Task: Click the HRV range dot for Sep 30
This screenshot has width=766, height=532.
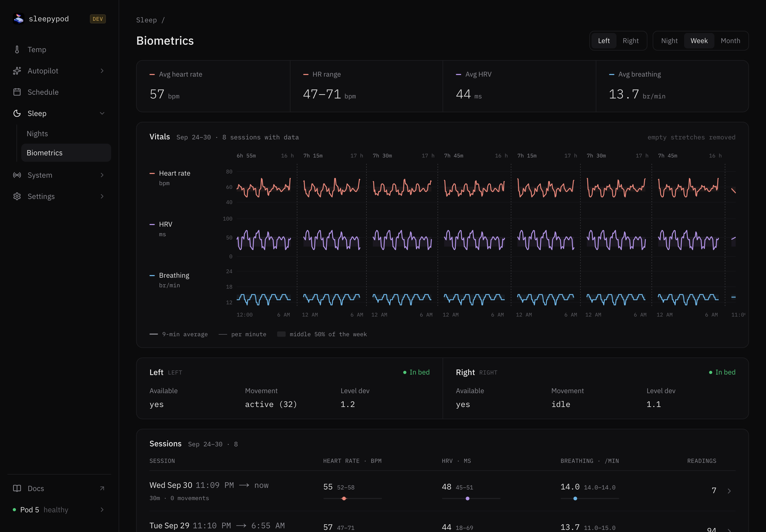Action: coord(467,499)
